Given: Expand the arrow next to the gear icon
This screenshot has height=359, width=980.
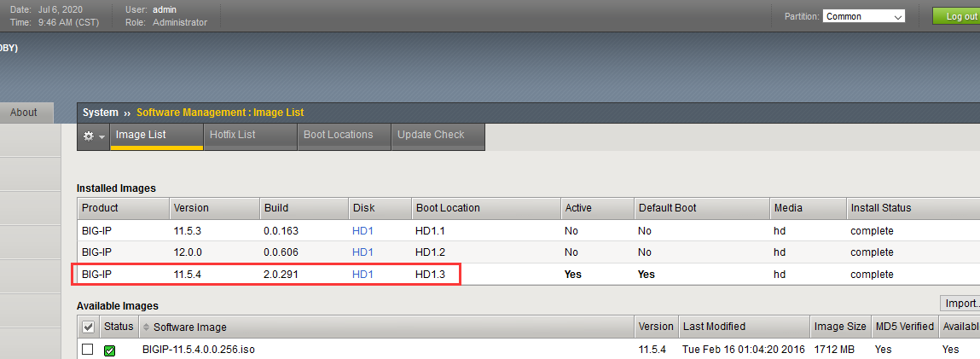Looking at the screenshot, I should click(102, 137).
